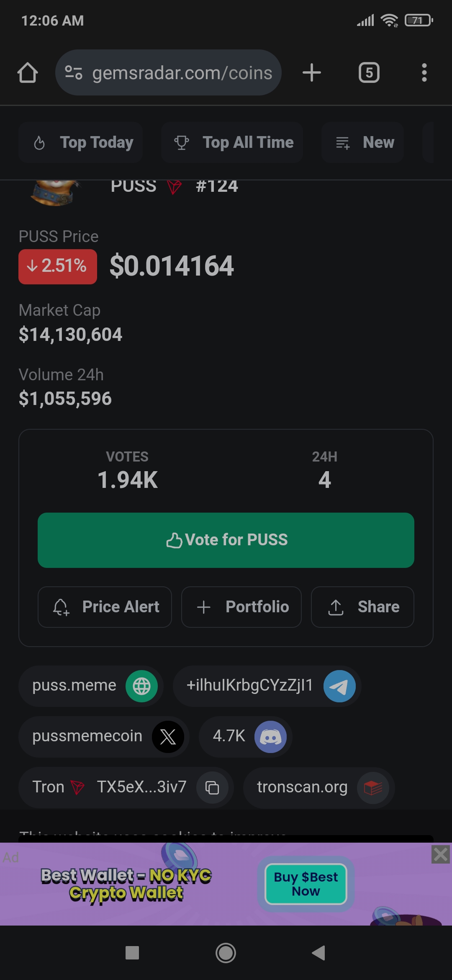Open a new browser tab with plus icon
The width and height of the screenshot is (452, 980).
[312, 73]
